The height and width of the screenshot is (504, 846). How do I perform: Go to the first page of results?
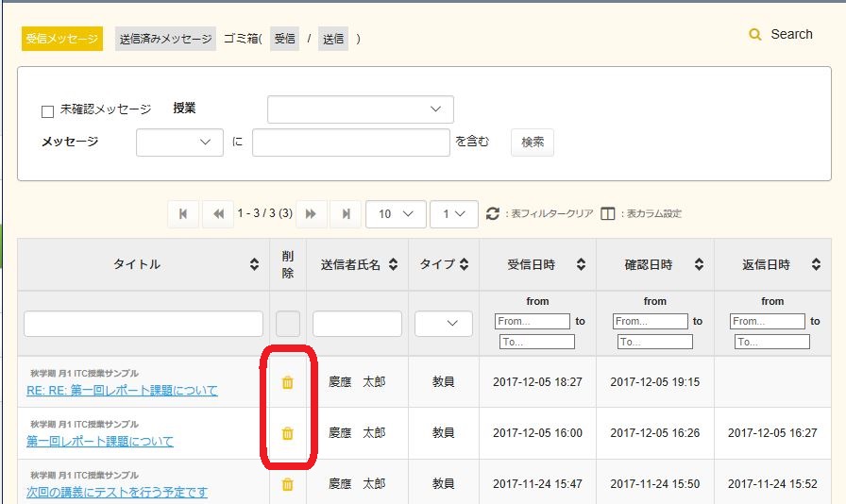(x=183, y=214)
